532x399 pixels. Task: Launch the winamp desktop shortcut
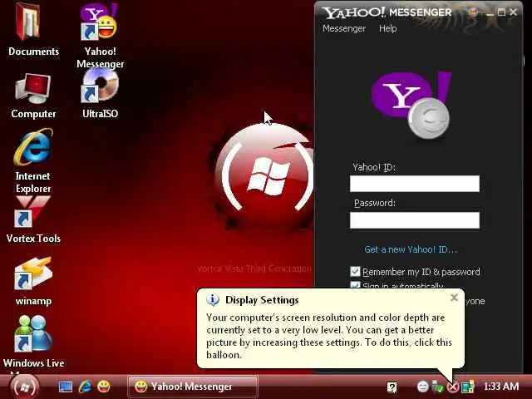pos(33,281)
